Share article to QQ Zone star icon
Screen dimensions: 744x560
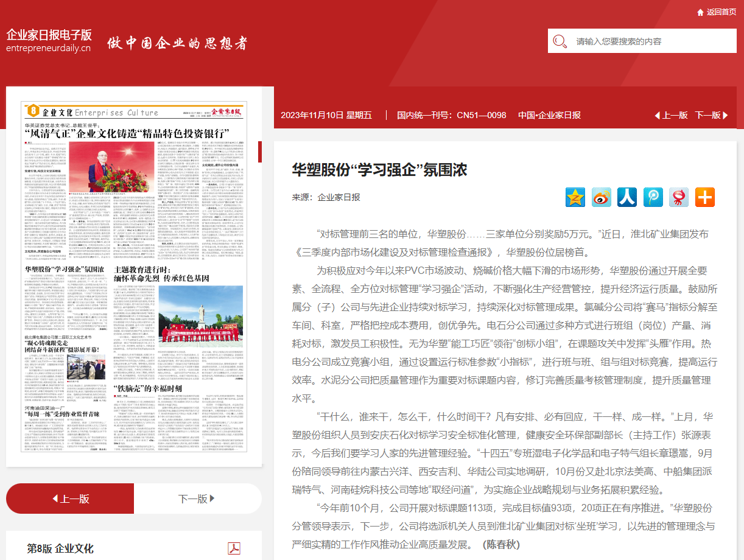click(x=575, y=197)
